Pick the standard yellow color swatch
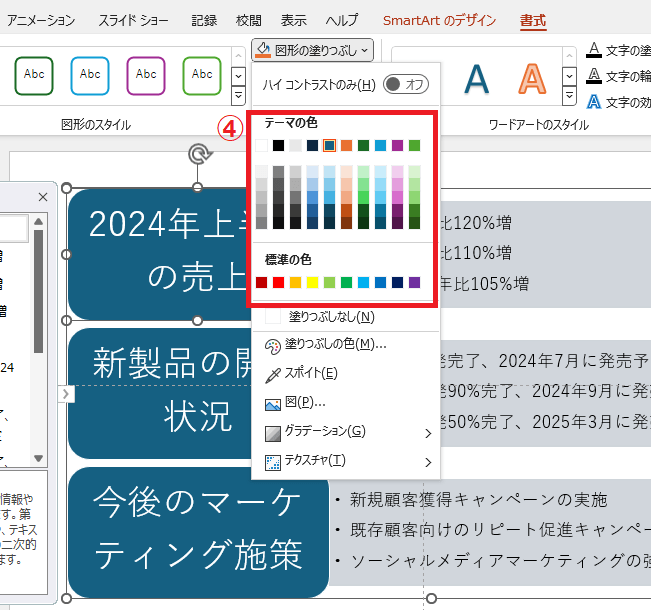The height and width of the screenshot is (610, 651). pyautogui.click(x=312, y=283)
